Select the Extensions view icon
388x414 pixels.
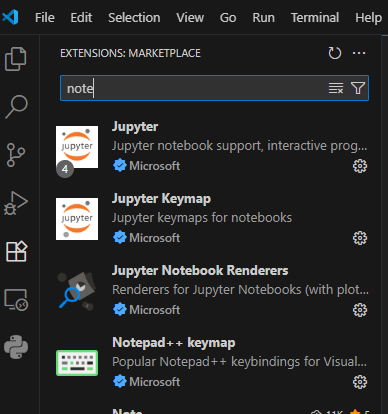[16, 251]
